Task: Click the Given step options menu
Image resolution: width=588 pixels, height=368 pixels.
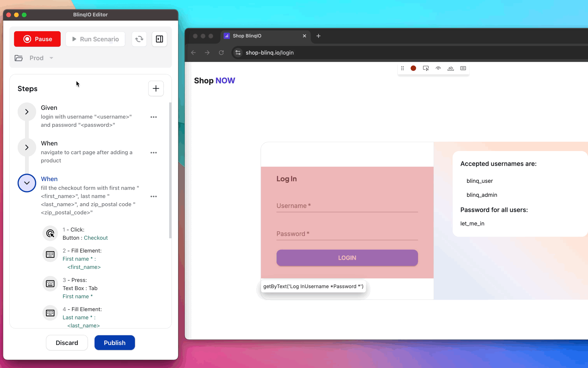Action: pyautogui.click(x=153, y=117)
